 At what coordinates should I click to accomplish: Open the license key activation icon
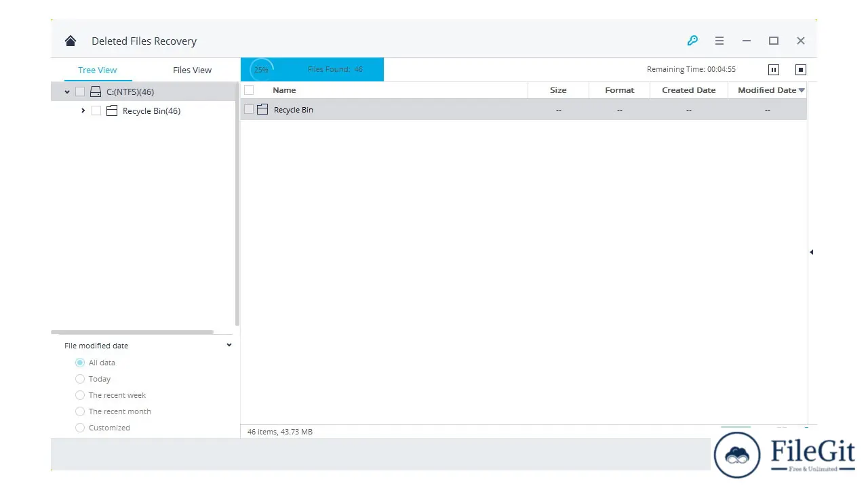[692, 41]
